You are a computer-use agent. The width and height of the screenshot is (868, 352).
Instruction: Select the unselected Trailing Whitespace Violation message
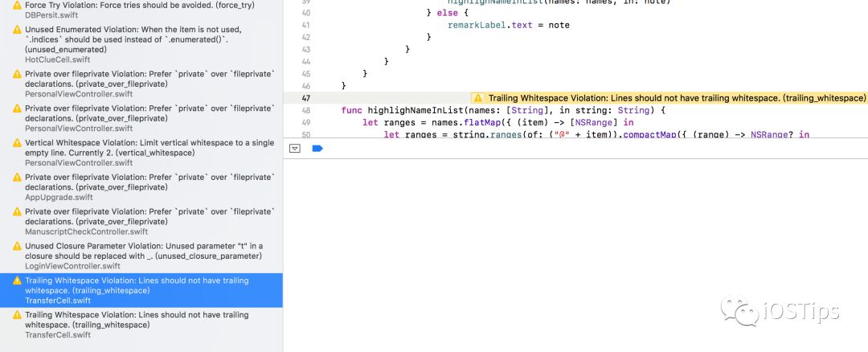[x=137, y=320]
